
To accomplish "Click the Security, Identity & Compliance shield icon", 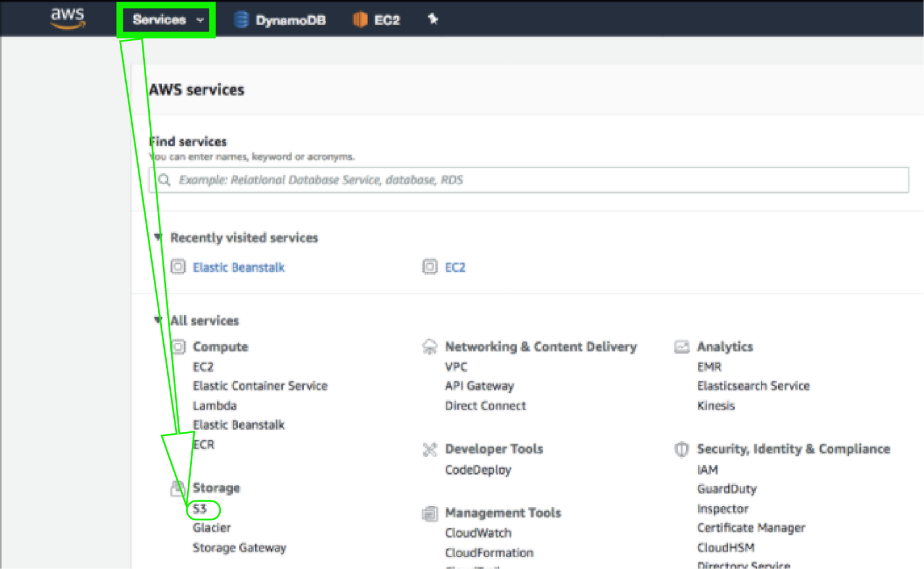I will click(x=682, y=449).
